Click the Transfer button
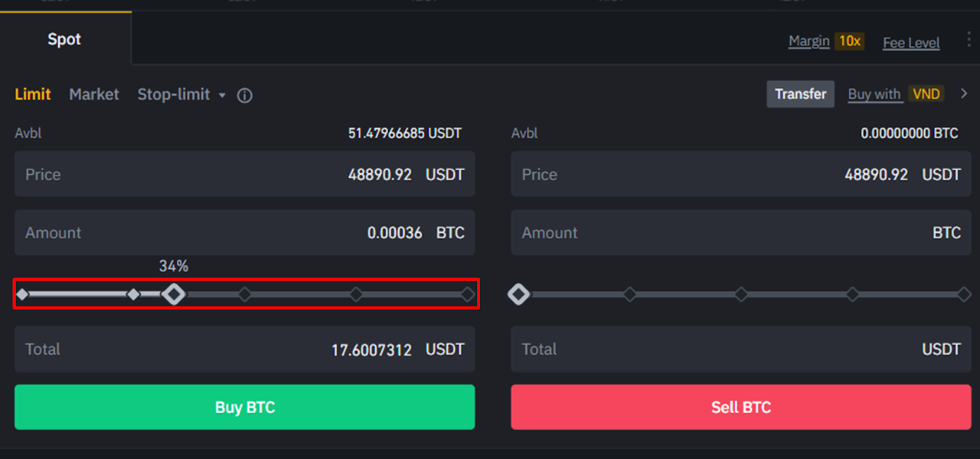This screenshot has height=459, width=980. pos(800,94)
